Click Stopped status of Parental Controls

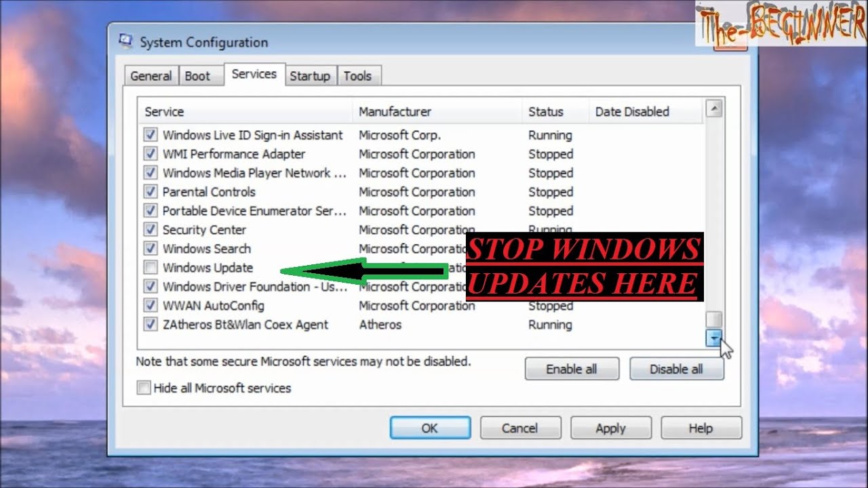pyautogui.click(x=551, y=192)
